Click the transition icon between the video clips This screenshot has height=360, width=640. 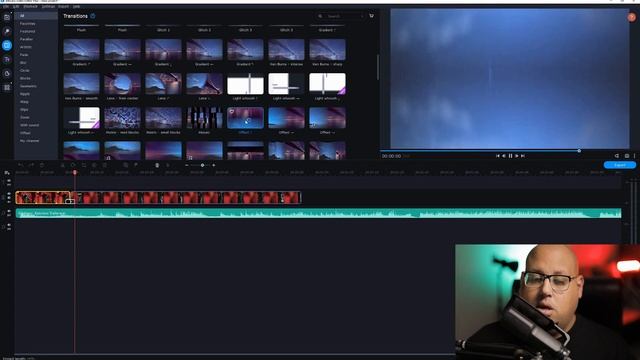70,201
